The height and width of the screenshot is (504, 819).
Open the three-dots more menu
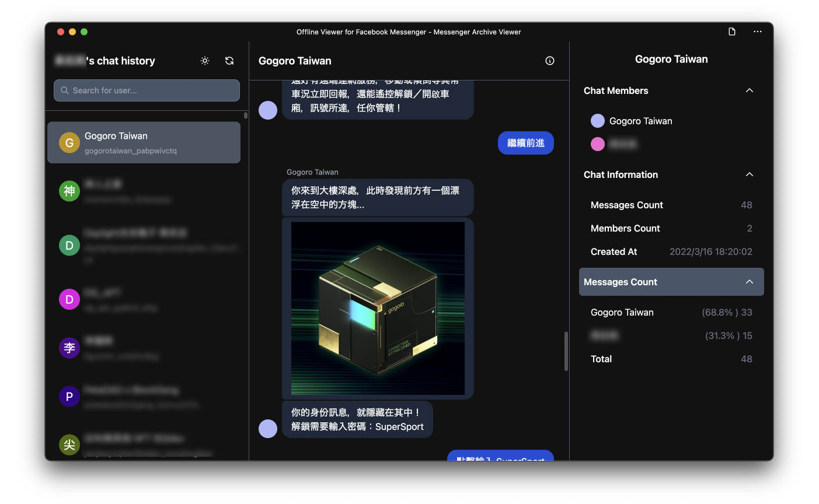758,32
